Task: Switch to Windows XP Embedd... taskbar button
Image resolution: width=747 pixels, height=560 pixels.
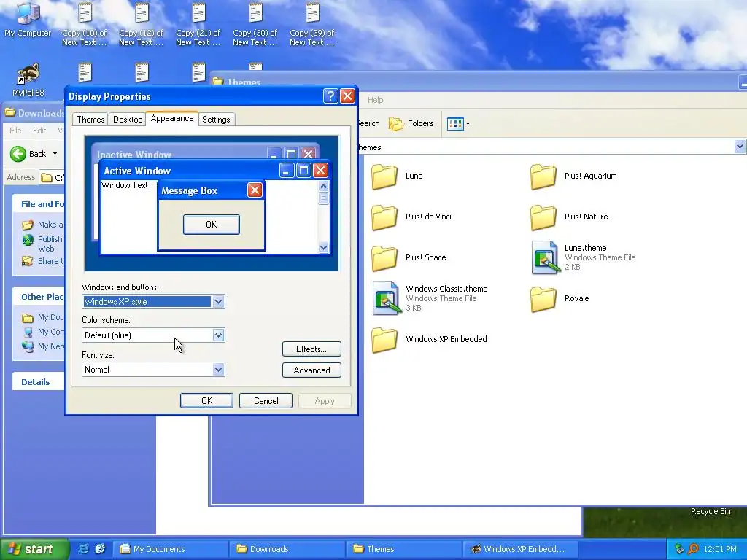Action: tap(520, 549)
